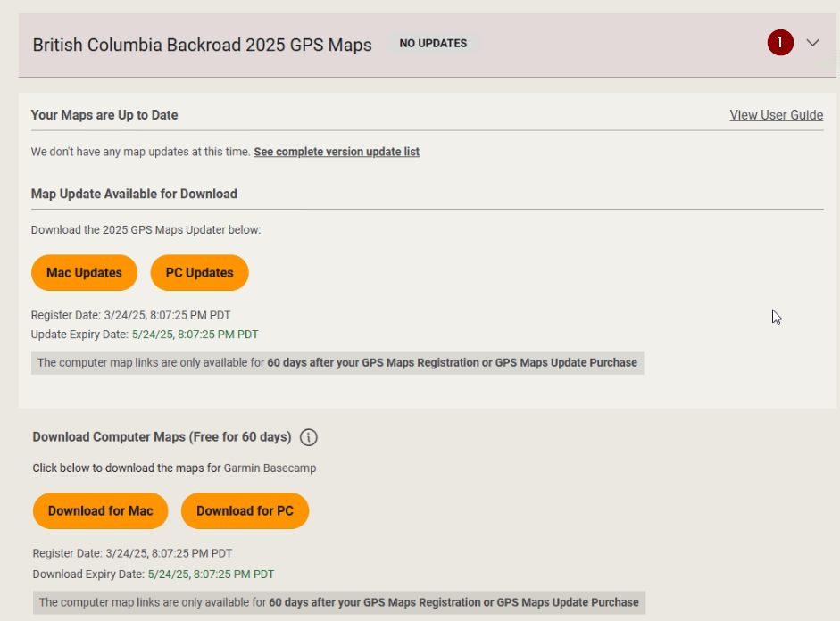The width and height of the screenshot is (840, 621).
Task: Collapse the British Columbia Backroad maps section chevron
Action: pos(812,43)
